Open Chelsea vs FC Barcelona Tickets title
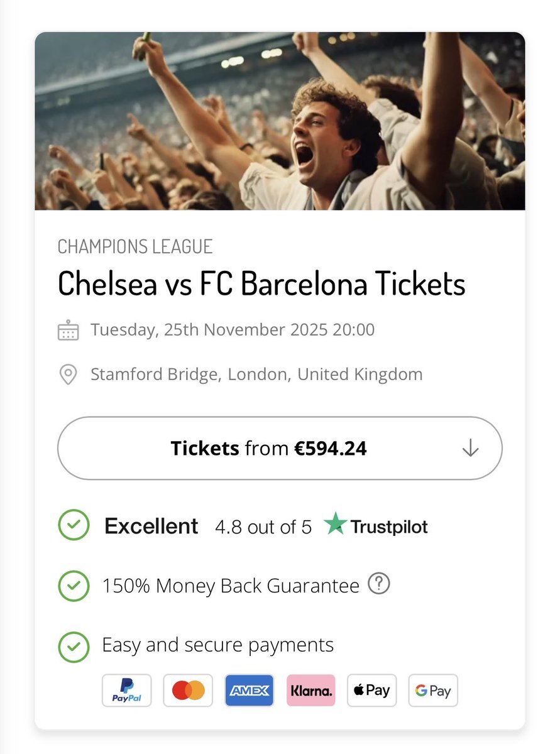 point(261,284)
